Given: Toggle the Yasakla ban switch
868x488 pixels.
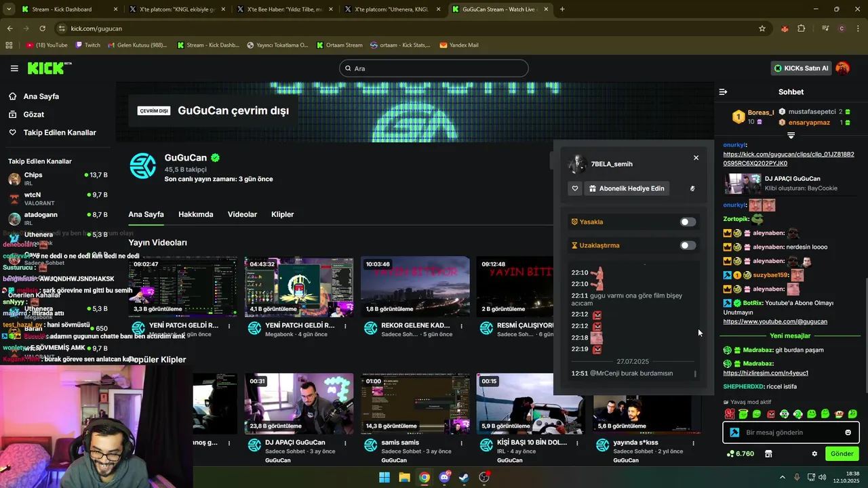Looking at the screenshot, I should [688, 222].
